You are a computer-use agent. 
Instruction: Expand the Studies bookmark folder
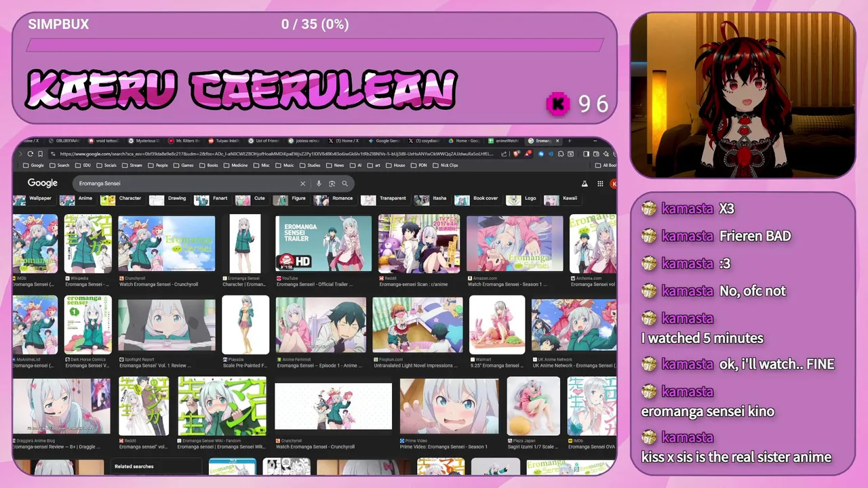pos(310,165)
